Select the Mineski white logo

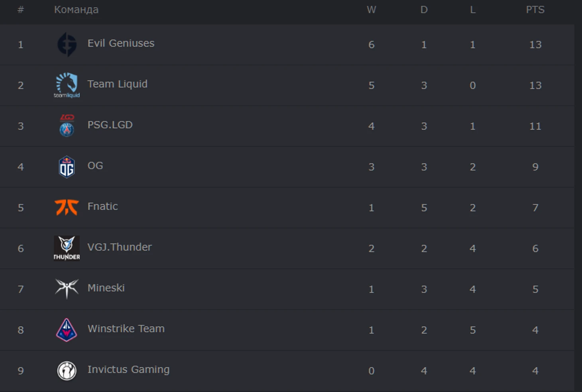pos(67,289)
